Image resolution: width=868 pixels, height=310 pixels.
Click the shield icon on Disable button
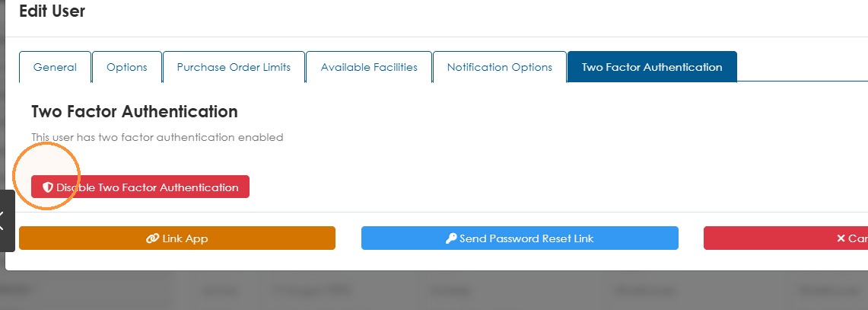[x=48, y=187]
